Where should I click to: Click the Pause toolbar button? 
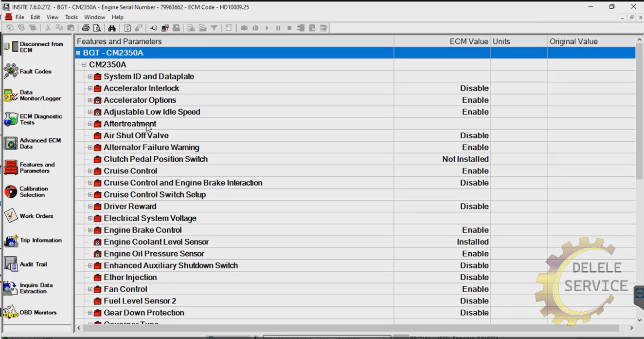pyautogui.click(x=278, y=28)
